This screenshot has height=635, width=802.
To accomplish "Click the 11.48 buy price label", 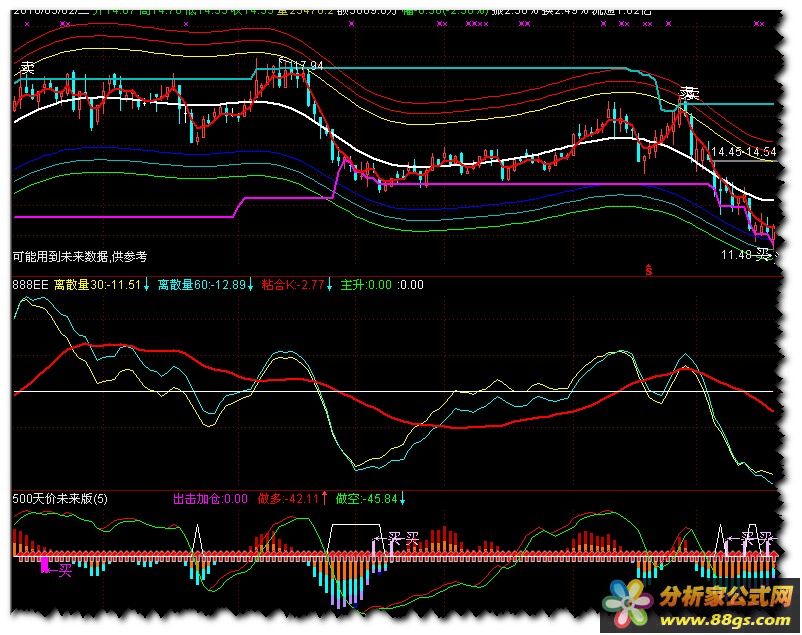I will [x=736, y=254].
